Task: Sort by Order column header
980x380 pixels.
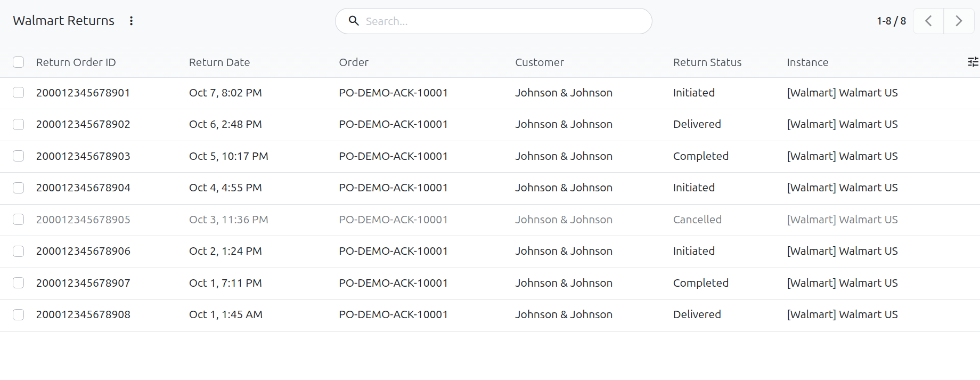Action: click(x=354, y=62)
